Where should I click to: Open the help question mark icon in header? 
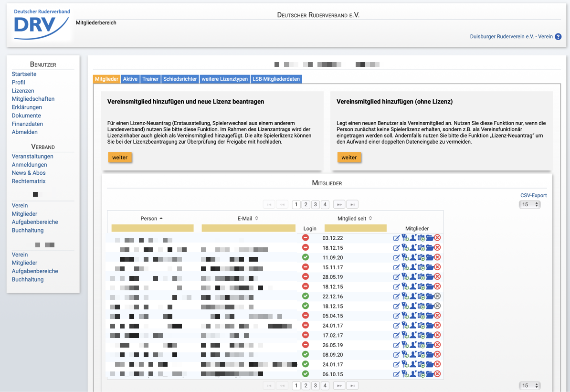[x=558, y=37]
